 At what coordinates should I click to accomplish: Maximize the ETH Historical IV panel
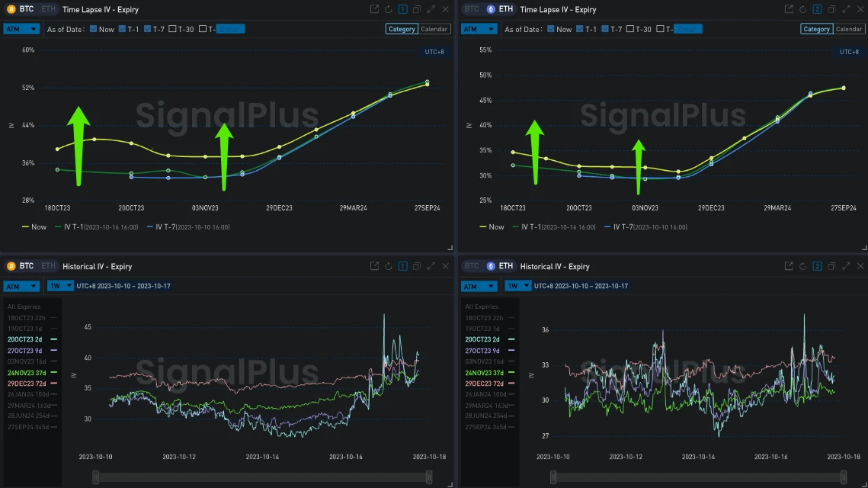[x=846, y=266]
